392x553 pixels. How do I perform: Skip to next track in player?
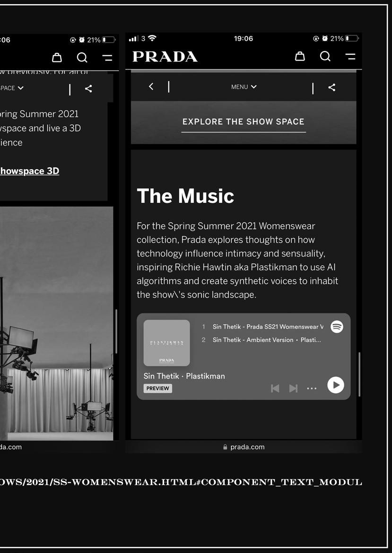293,389
